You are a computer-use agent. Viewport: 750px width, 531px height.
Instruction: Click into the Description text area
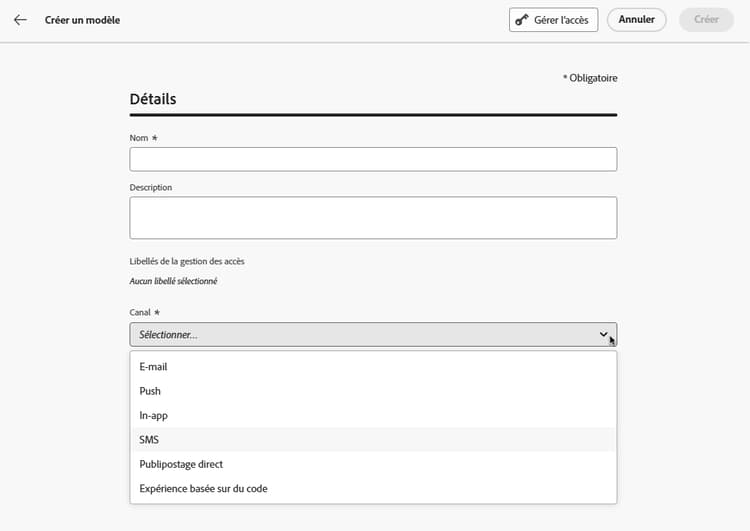(373, 218)
